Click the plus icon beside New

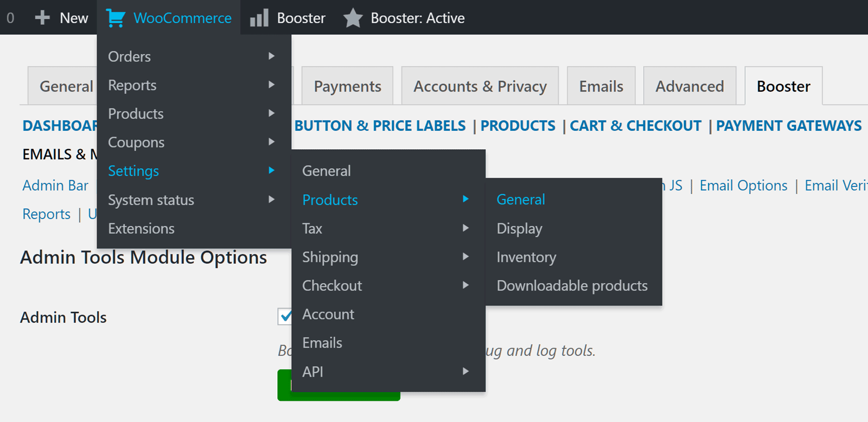[x=42, y=18]
